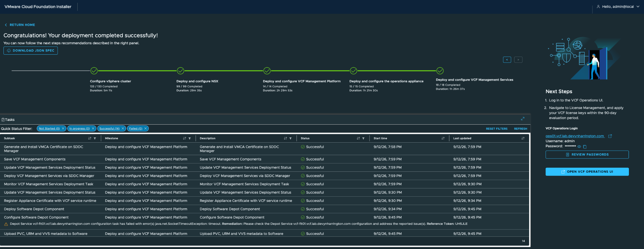Toggle the In progress (0) filter
The height and width of the screenshot is (249, 644).
pos(80,128)
